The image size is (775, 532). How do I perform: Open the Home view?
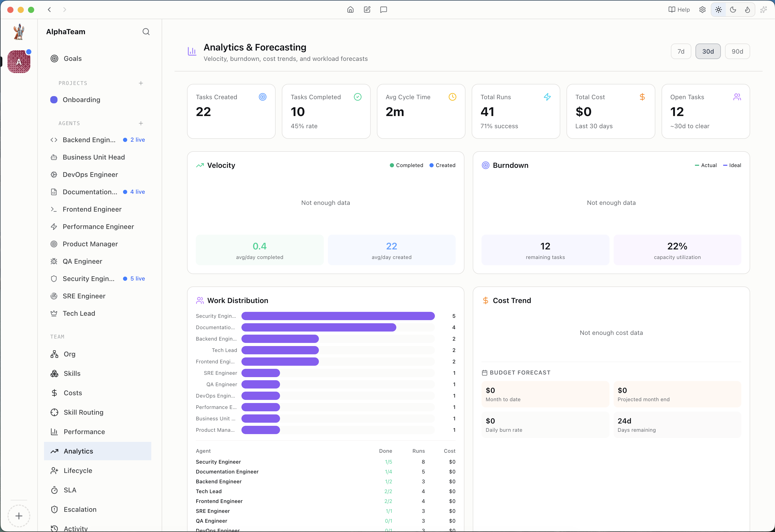[350, 10]
